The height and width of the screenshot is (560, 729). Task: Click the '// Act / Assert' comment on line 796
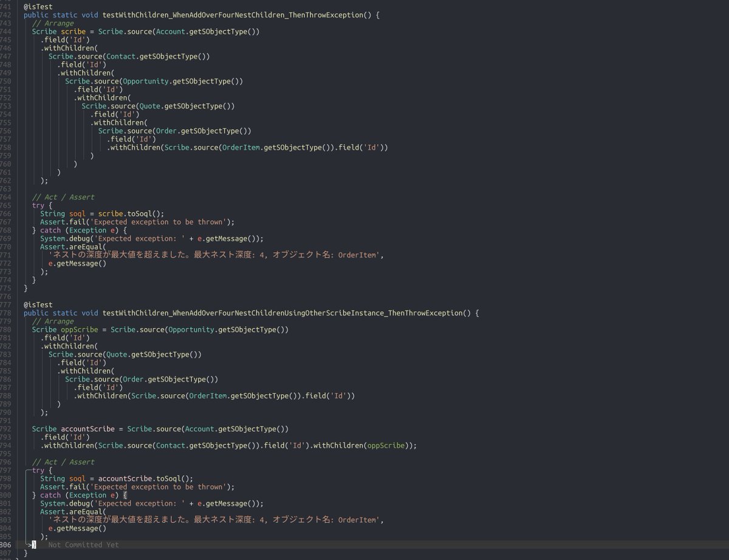click(63, 462)
